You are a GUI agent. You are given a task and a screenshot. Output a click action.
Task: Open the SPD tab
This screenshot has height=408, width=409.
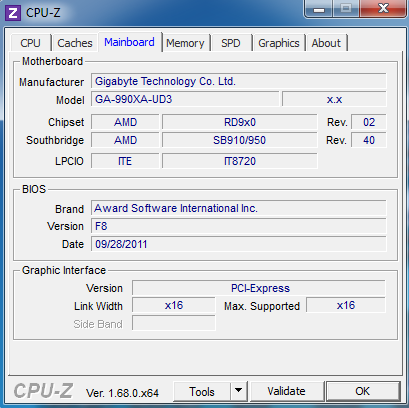(231, 43)
